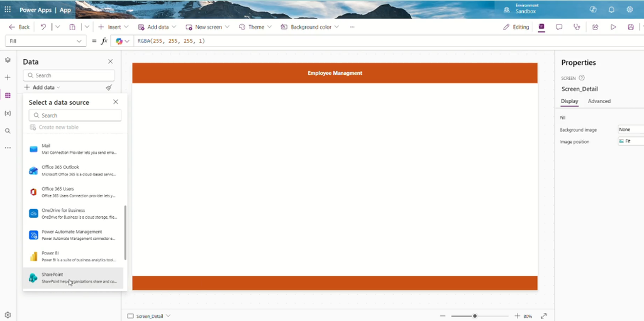The width and height of the screenshot is (644, 321).
Task: Open the Fill property dropdown
Action: tap(45, 41)
